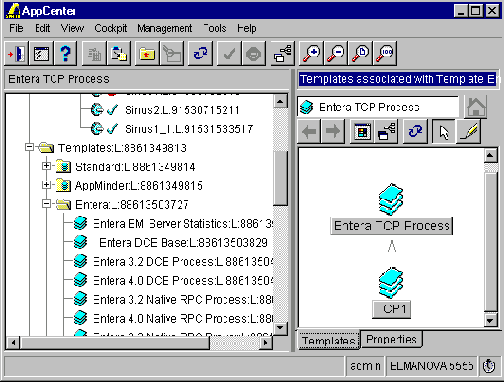Image resolution: width=504 pixels, height=382 pixels.
Task: Select Entera 3.2 DCE Process tree item
Action: tap(183, 262)
